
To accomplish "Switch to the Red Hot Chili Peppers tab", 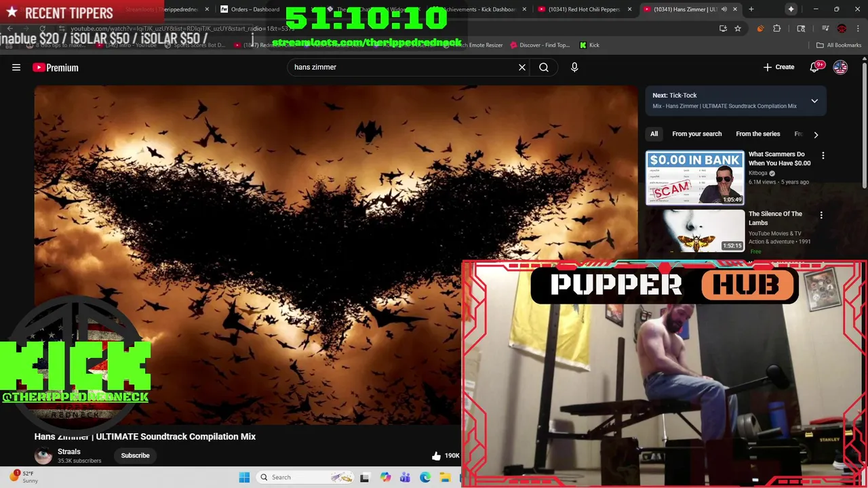I will (x=583, y=9).
